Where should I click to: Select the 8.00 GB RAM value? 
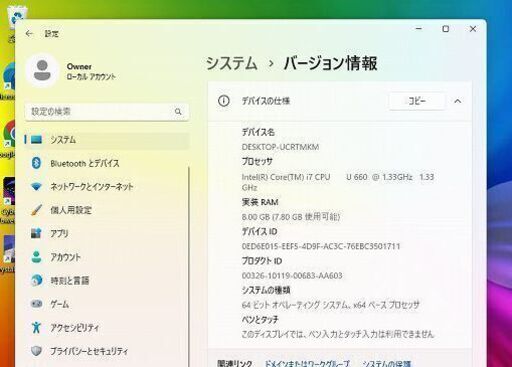click(x=291, y=217)
